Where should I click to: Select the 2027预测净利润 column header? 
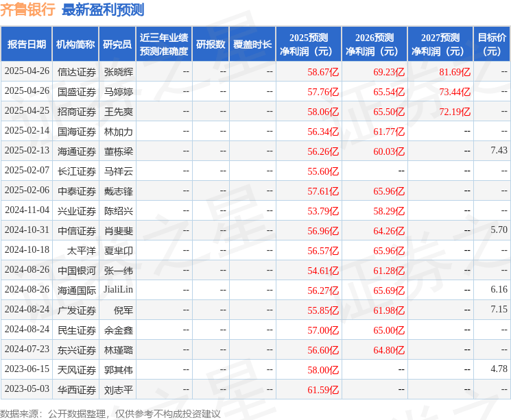coord(440,44)
